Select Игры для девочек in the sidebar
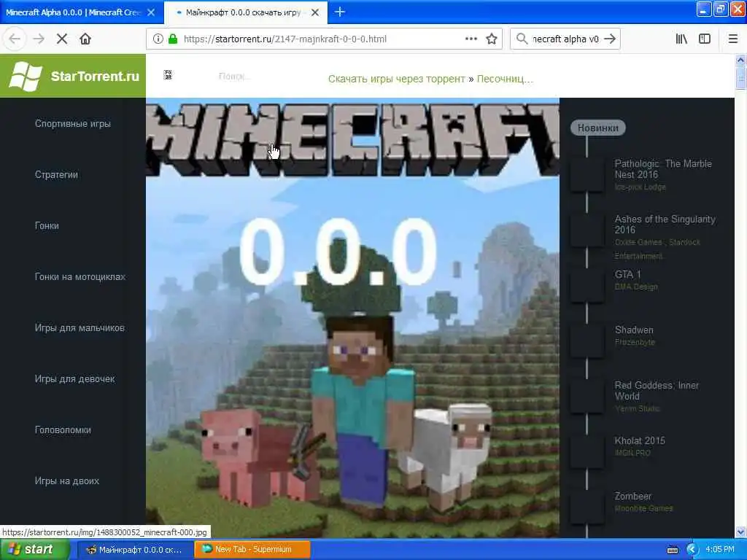This screenshot has width=747, height=560. (x=75, y=379)
